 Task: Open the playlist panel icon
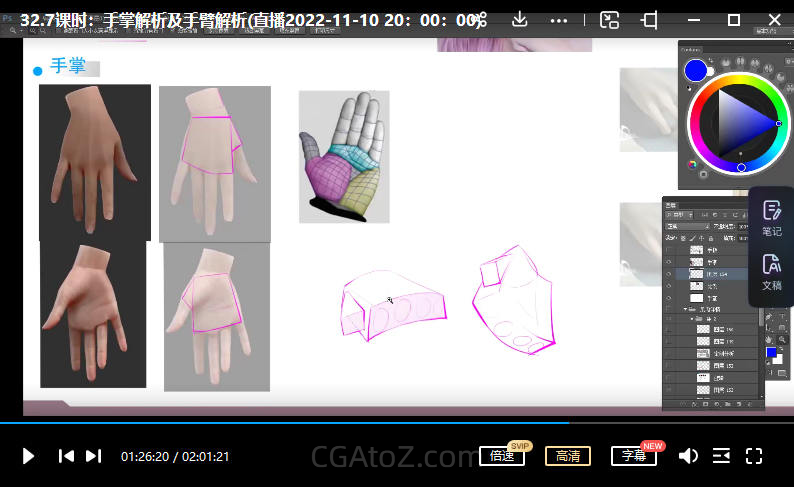721,456
